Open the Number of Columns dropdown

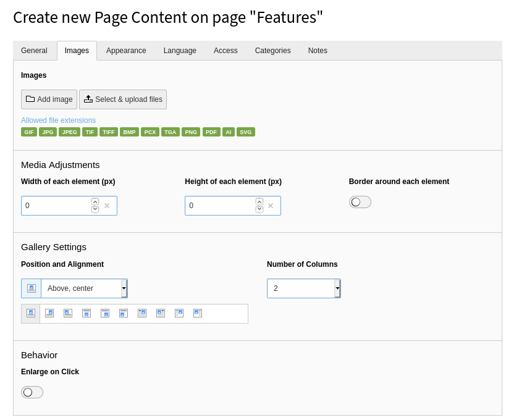[x=303, y=288]
